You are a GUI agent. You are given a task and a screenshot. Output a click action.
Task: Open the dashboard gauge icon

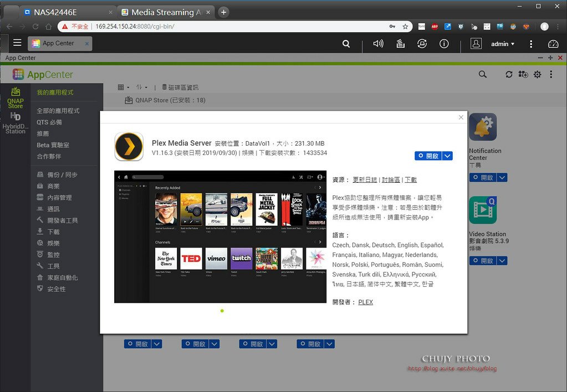pos(553,44)
